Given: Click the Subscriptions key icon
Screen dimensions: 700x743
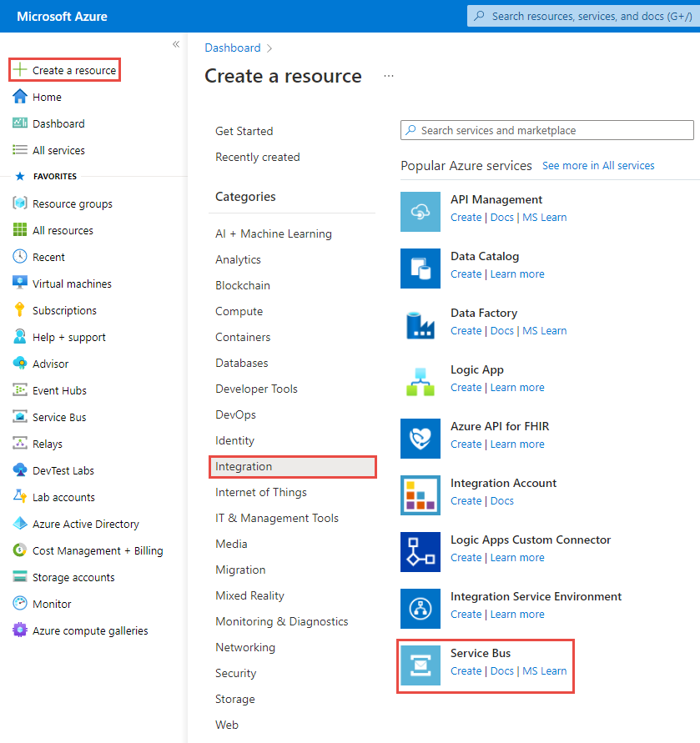Looking at the screenshot, I should (x=20, y=309).
